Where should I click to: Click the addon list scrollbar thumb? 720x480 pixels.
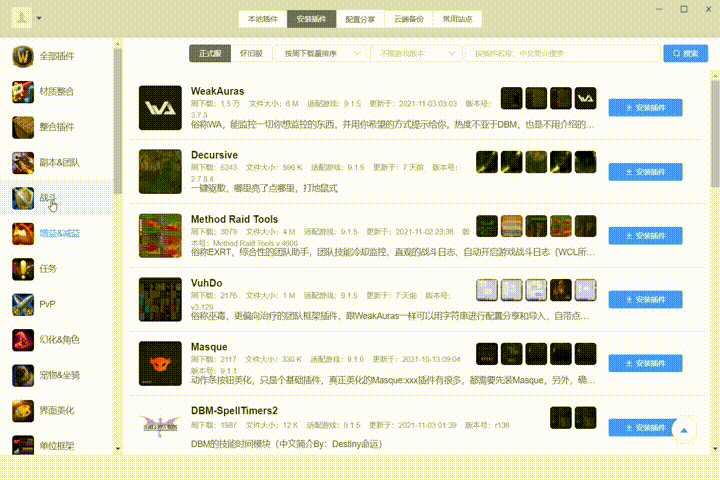pyautogui.click(x=715, y=133)
